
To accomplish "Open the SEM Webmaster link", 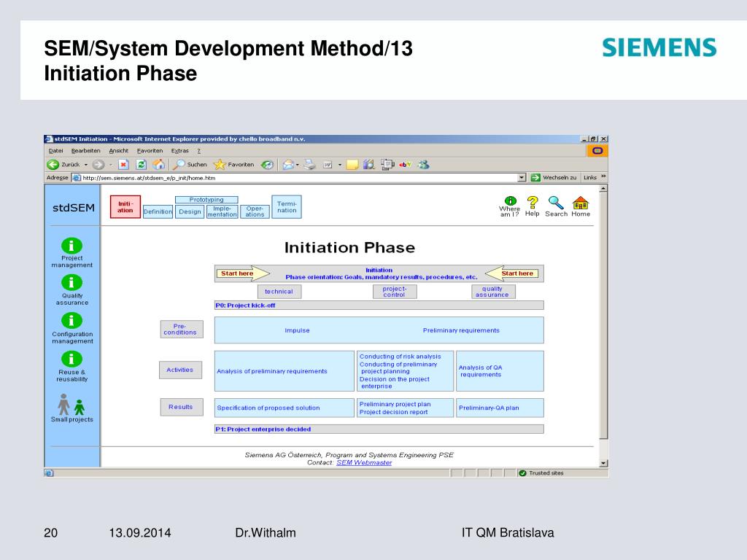I will pos(364,462).
